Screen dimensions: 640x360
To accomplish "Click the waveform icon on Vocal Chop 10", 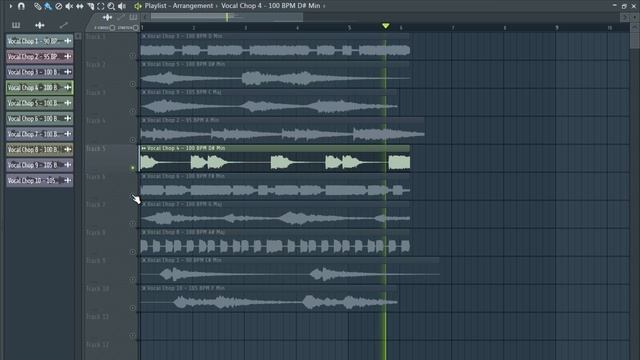I will coord(68,180).
